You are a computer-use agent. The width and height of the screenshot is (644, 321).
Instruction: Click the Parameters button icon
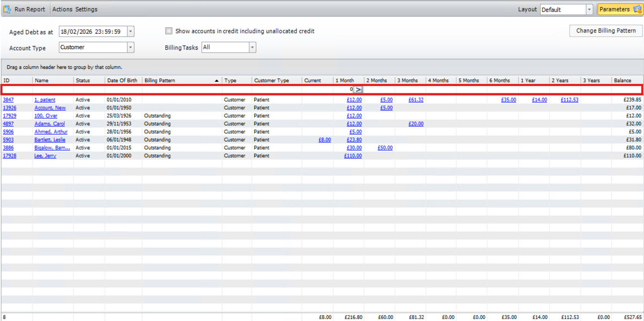pyautogui.click(x=636, y=9)
